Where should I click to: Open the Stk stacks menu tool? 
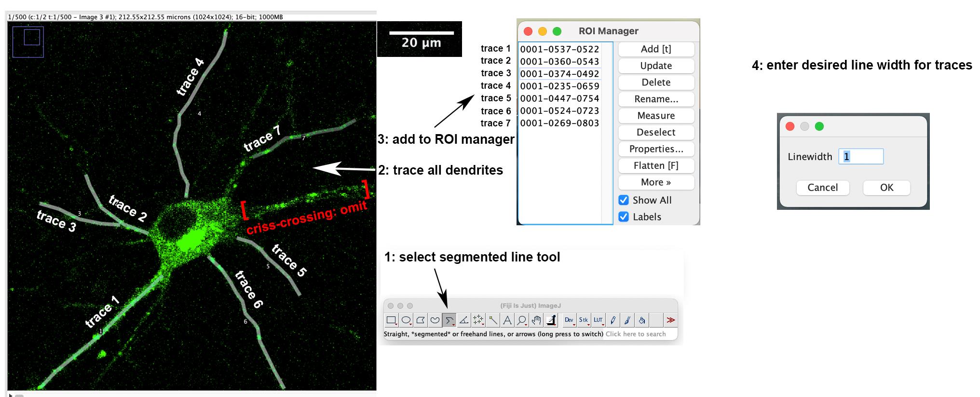584,320
